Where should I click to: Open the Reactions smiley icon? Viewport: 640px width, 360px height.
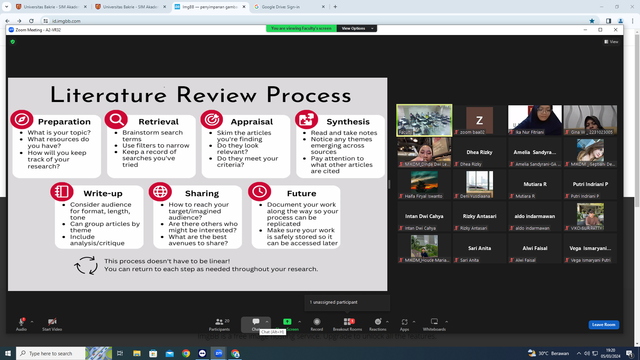tap(378, 322)
